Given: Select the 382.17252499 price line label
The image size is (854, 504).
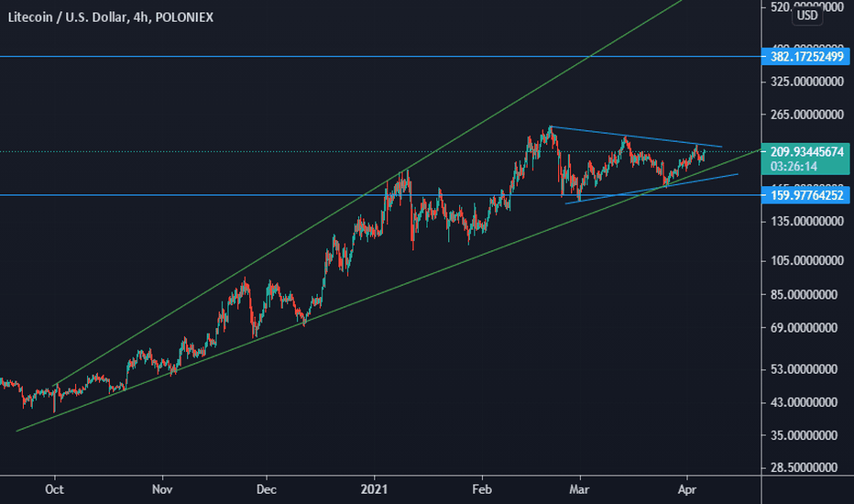Looking at the screenshot, I should (805, 57).
